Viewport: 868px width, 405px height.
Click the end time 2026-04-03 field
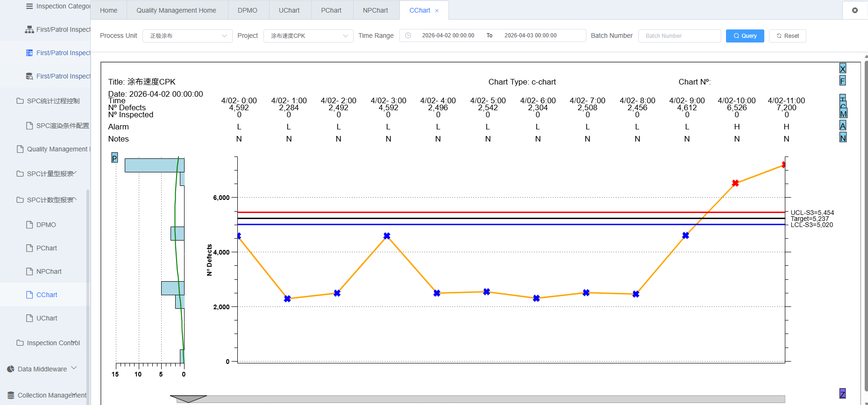tap(530, 36)
